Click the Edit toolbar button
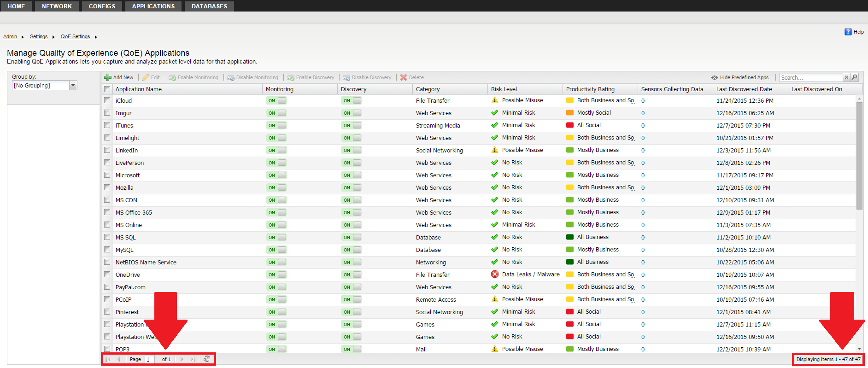 point(151,77)
